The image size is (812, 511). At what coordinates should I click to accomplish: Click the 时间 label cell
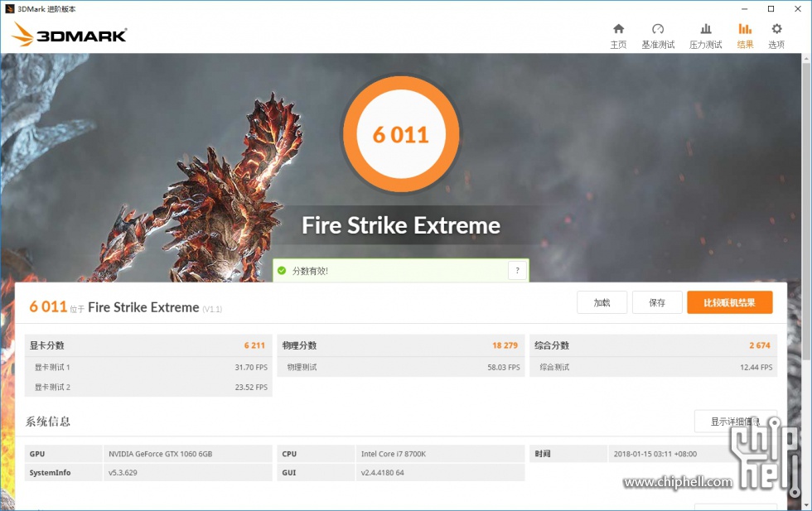[568, 454]
